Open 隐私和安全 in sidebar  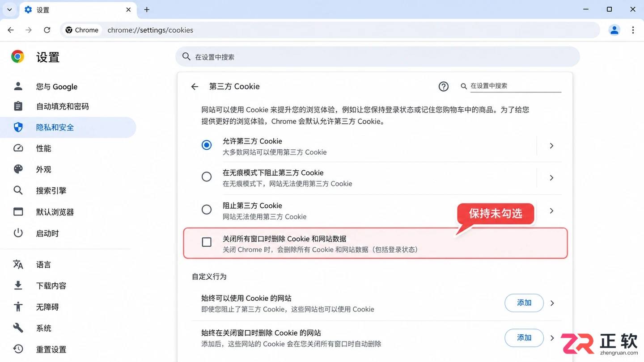(x=68, y=127)
